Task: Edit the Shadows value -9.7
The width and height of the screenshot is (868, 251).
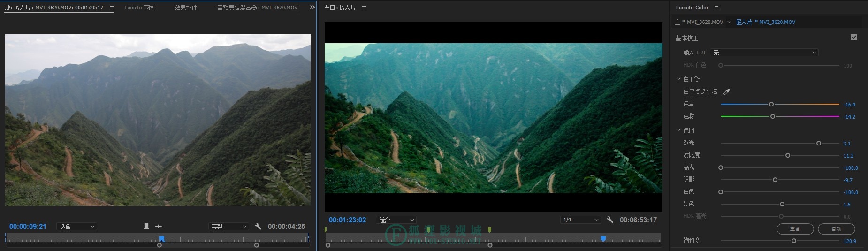Action: click(x=848, y=180)
